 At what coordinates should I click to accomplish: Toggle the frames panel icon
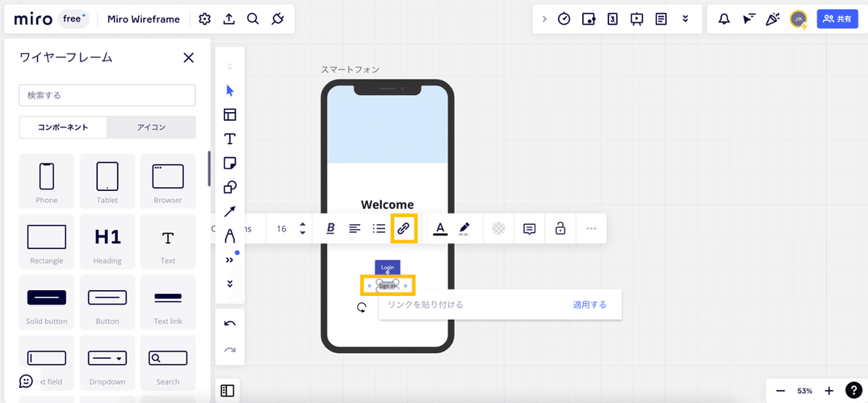pyautogui.click(x=228, y=391)
